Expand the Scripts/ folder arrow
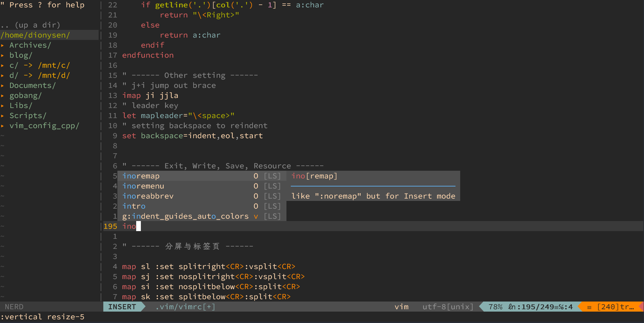The width and height of the screenshot is (644, 323). [x=2, y=116]
